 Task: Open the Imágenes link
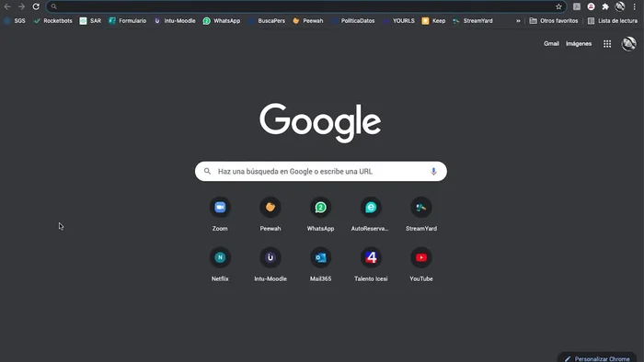[x=579, y=44]
